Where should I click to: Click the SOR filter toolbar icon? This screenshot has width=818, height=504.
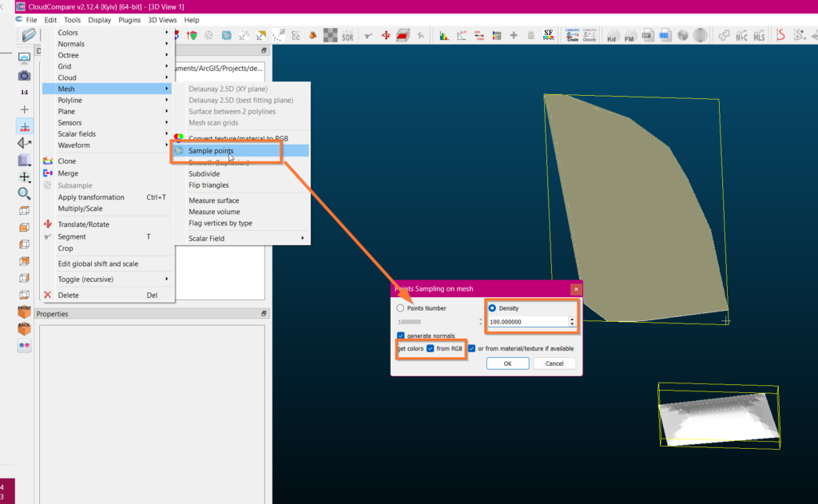(x=347, y=35)
